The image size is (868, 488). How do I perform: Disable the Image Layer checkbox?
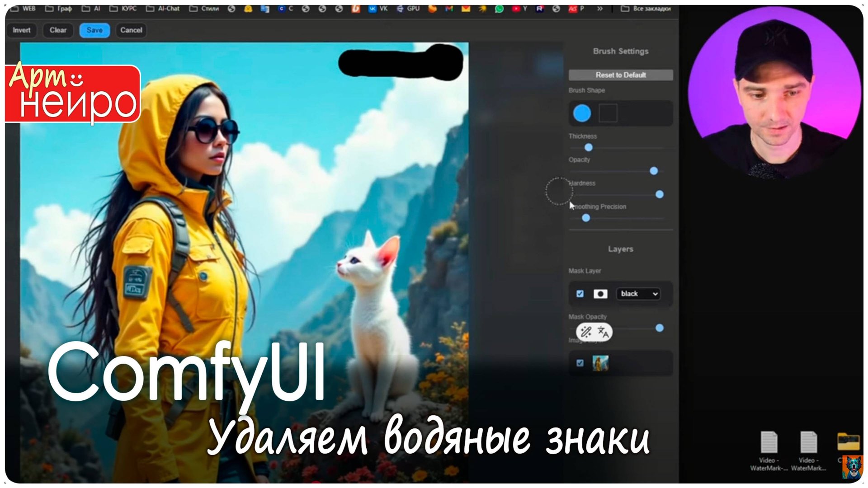click(x=580, y=363)
